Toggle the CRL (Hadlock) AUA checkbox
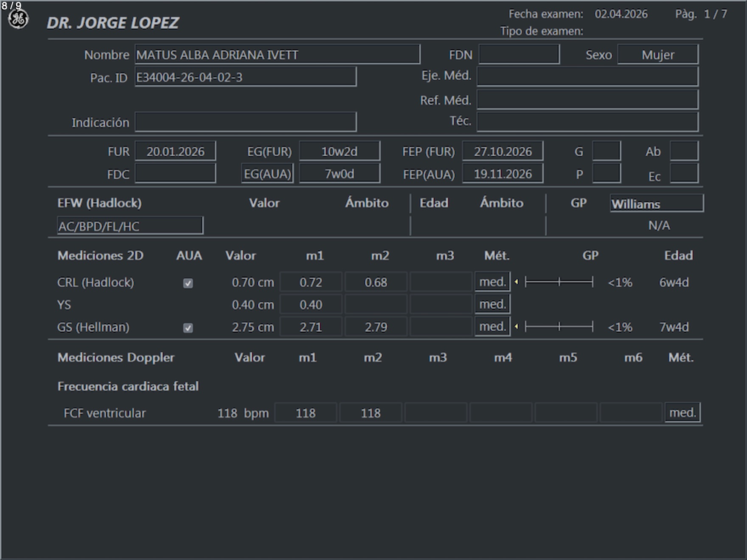The width and height of the screenshot is (747, 560). tap(188, 283)
